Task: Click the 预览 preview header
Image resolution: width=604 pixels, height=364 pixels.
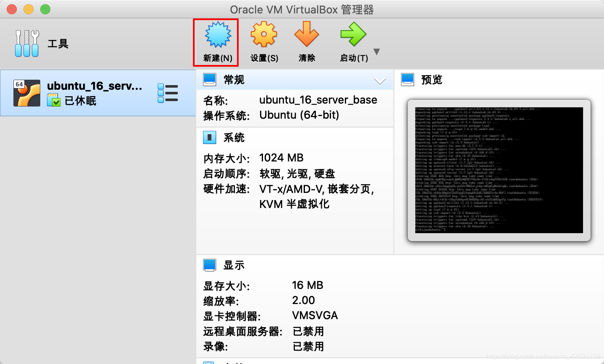Action: (x=432, y=80)
